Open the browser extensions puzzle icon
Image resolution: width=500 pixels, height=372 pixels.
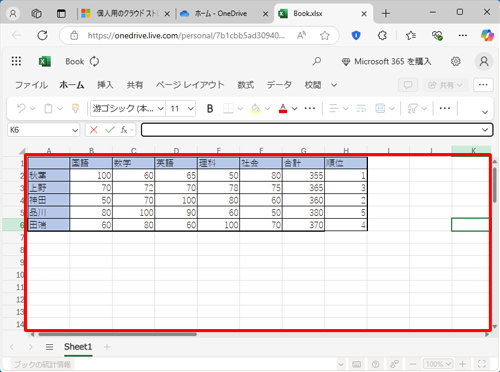pyautogui.click(x=382, y=35)
